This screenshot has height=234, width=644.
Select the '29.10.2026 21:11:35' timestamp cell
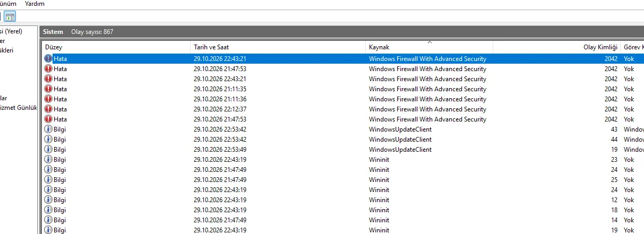220,89
